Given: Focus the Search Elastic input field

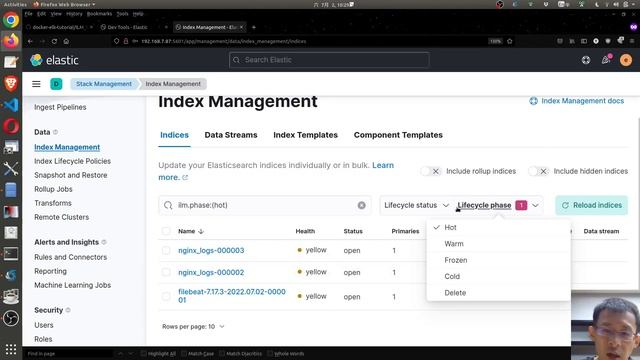Looking at the screenshot, I should pyautogui.click(x=329, y=60).
